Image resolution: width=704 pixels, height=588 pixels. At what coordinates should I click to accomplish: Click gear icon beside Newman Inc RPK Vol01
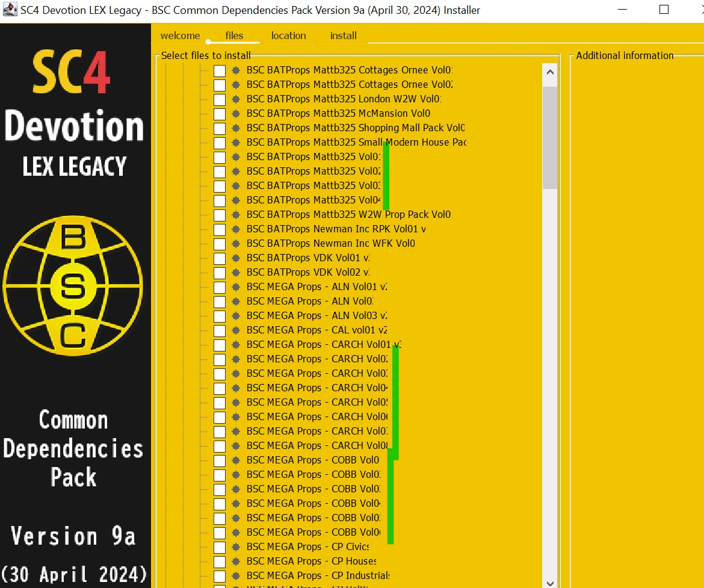click(236, 229)
